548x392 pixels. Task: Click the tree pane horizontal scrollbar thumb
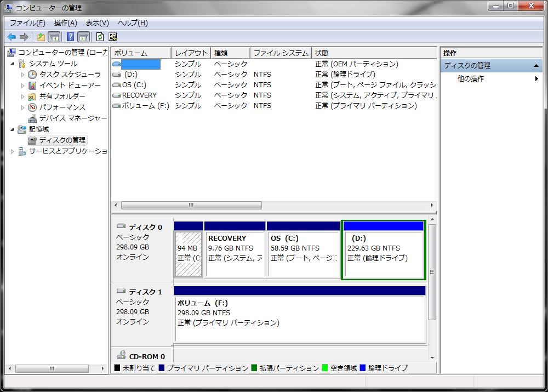pyautogui.click(x=52, y=368)
